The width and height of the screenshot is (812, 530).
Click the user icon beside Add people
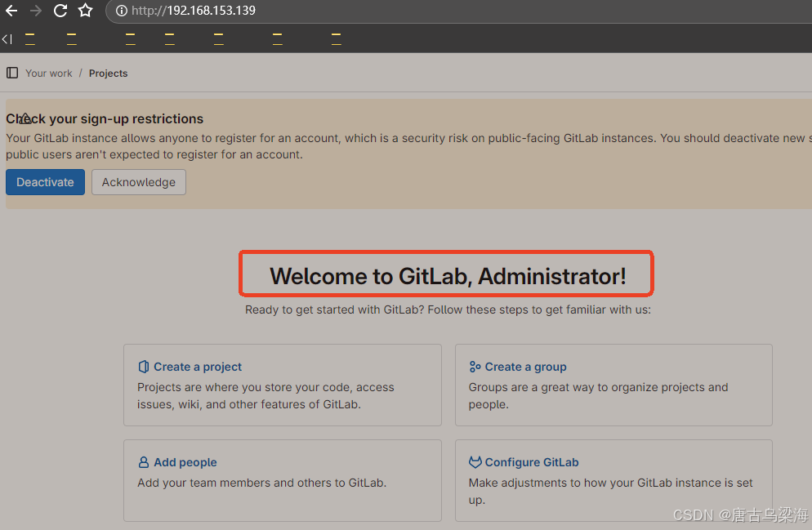coord(144,462)
